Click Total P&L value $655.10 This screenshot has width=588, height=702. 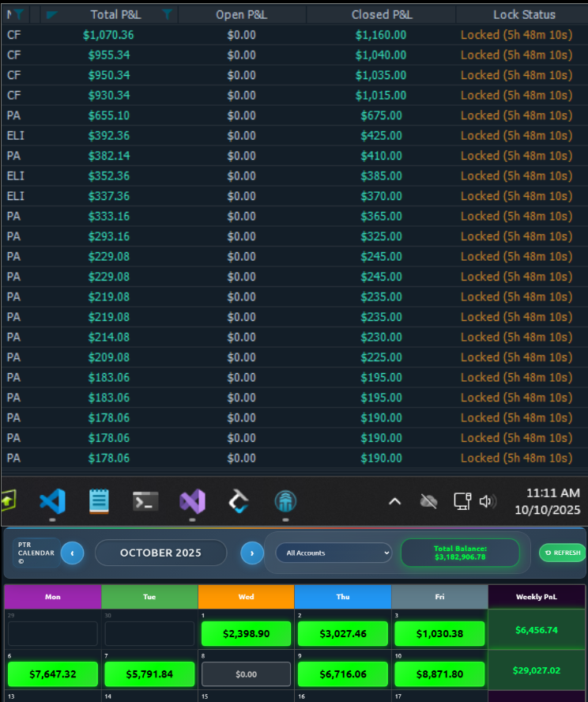[109, 115]
